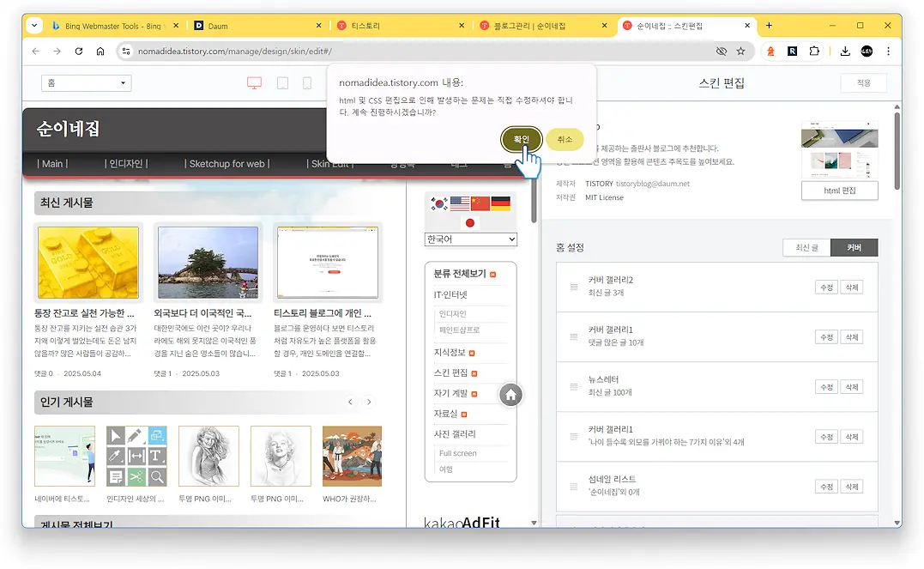Open the 한국어 language dropdown
The image size is (924, 569).
(x=470, y=239)
